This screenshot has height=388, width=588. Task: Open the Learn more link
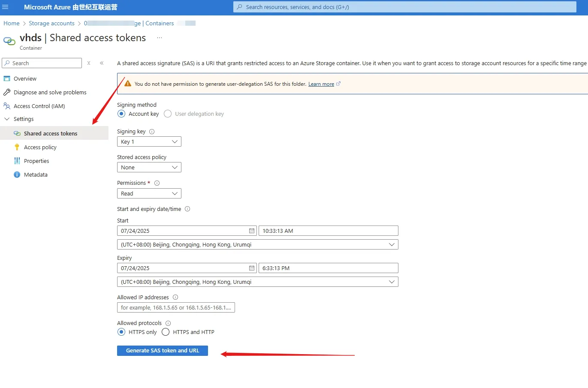pos(321,84)
